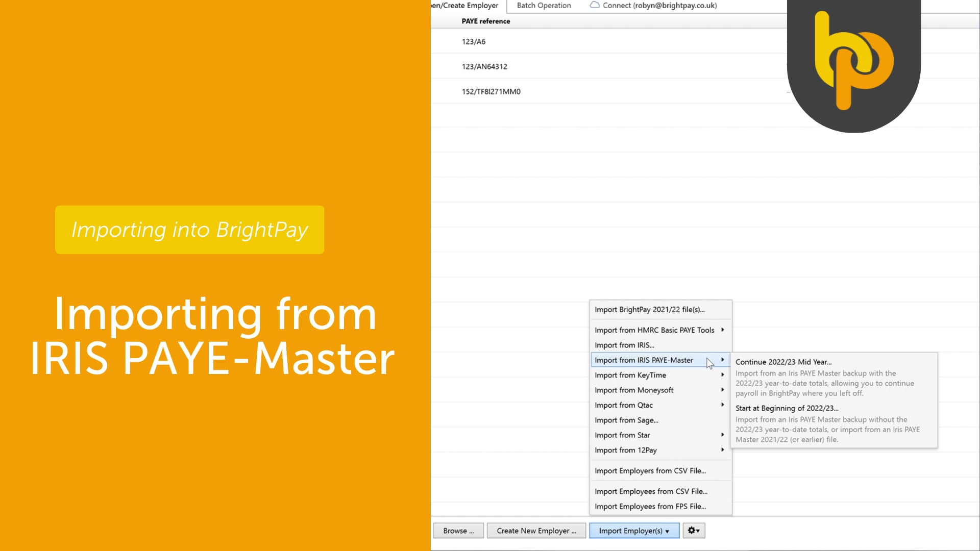
Task: Click the Browse button
Action: click(457, 530)
